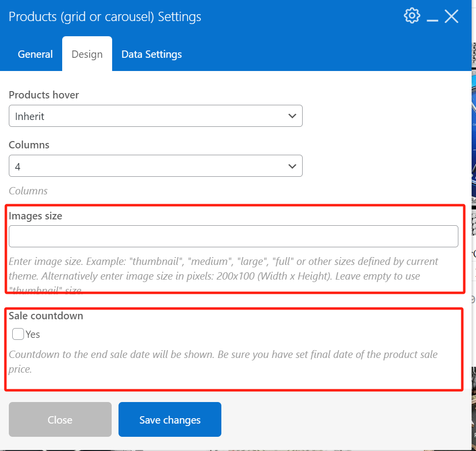Click the bold Columns field label
The width and height of the screenshot is (476, 451).
(29, 145)
